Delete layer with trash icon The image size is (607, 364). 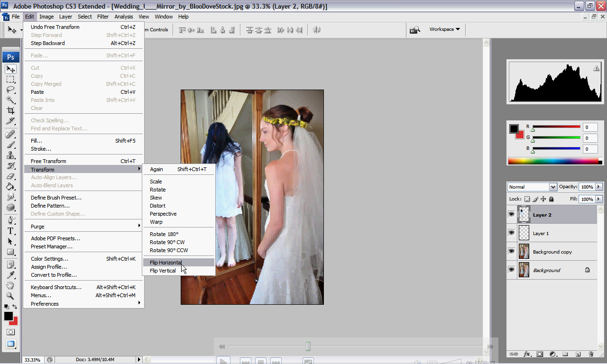coord(591,354)
